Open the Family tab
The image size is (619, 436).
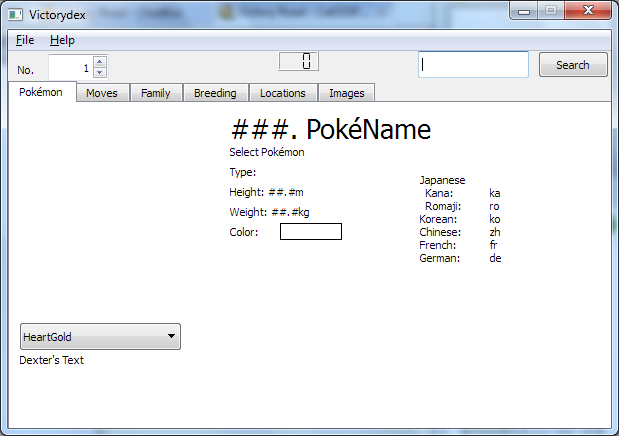click(x=155, y=93)
